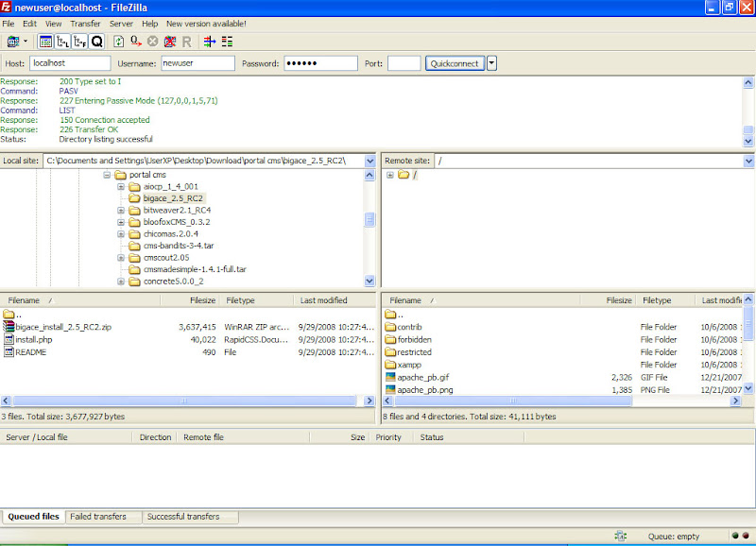
Task: Open the Help menu
Action: pyautogui.click(x=149, y=24)
